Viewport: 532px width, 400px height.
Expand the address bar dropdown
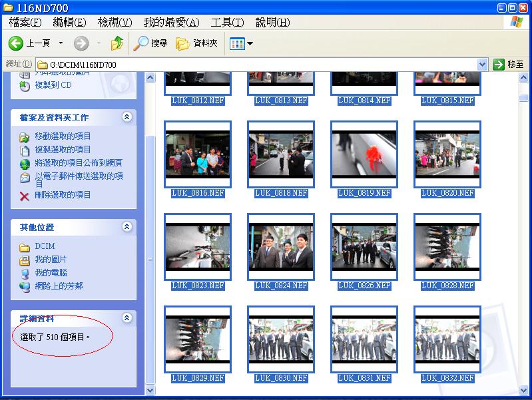(482, 65)
